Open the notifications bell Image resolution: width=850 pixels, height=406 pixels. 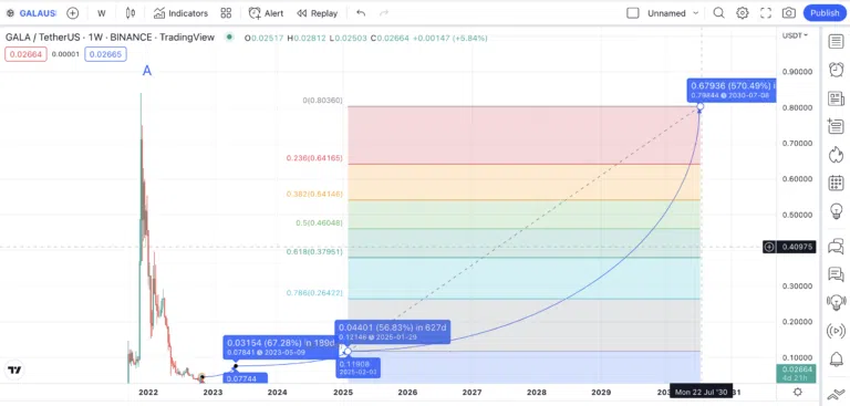tap(836, 358)
